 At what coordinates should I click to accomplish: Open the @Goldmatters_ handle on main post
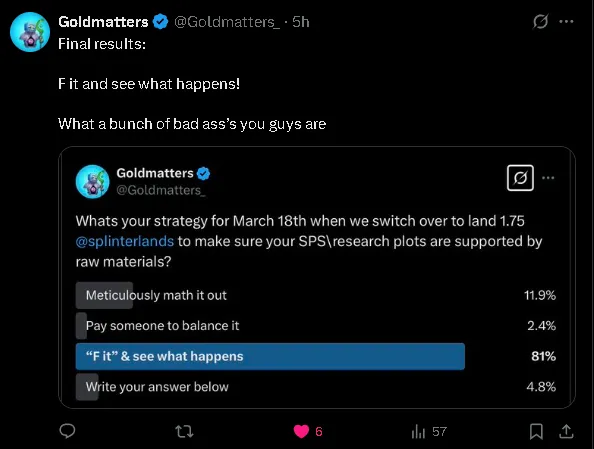tap(227, 22)
